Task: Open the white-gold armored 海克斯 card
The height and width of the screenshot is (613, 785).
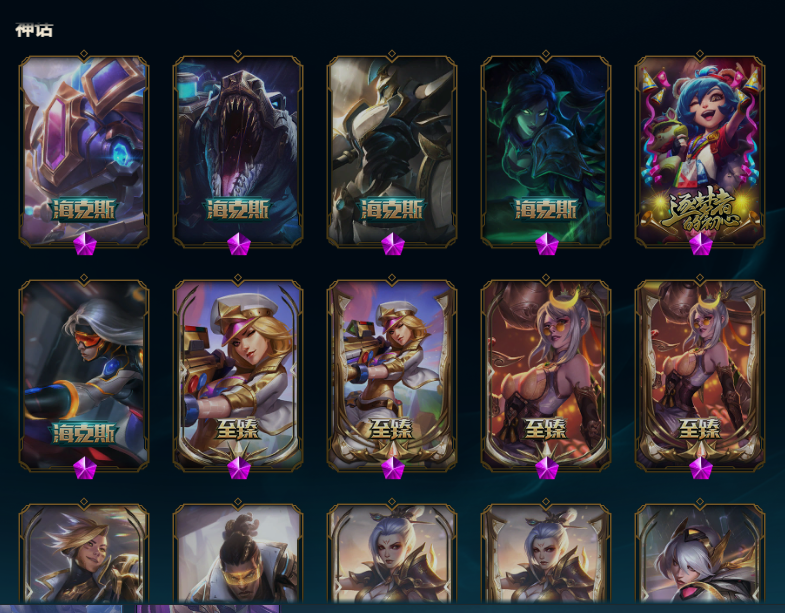Action: 392,150
